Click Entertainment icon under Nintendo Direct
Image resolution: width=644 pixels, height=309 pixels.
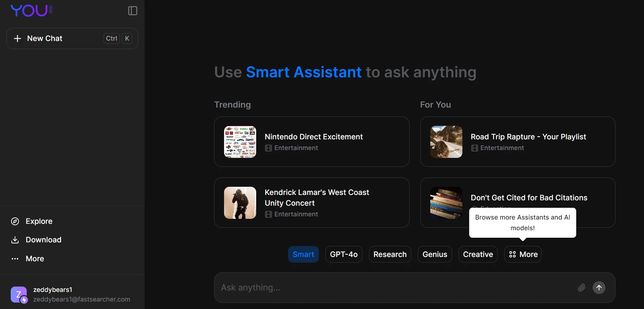(269, 148)
